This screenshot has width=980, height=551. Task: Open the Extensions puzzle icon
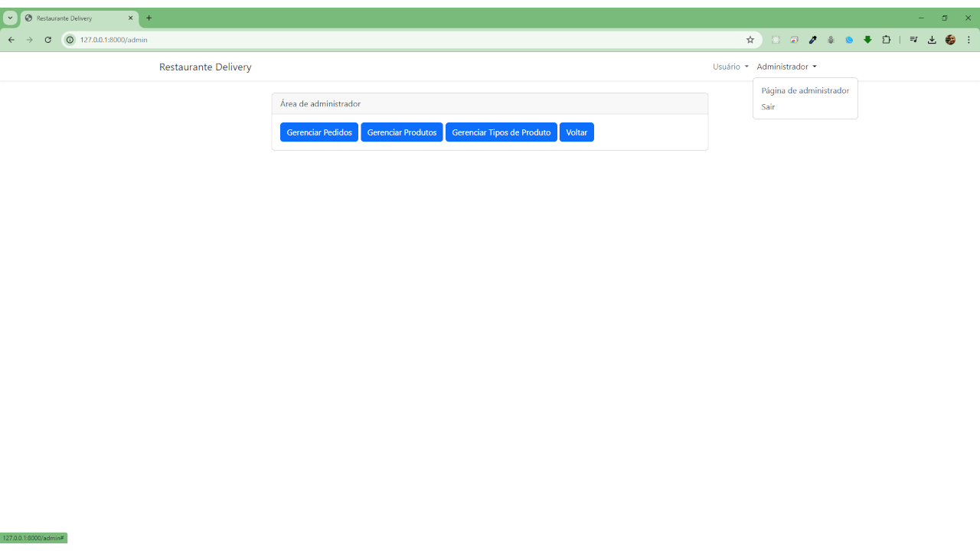tap(887, 40)
